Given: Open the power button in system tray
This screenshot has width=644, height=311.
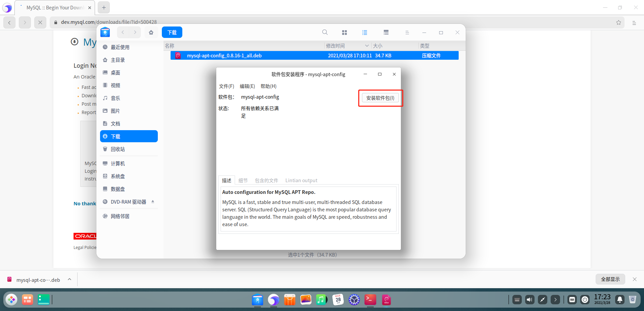Looking at the screenshot, I should (585, 300).
